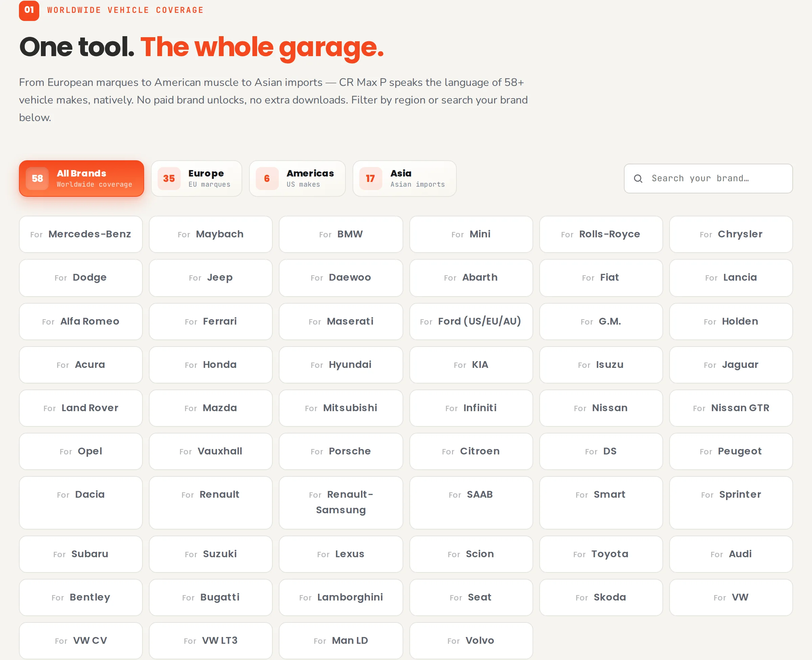Open the Maybach brand card
Image resolution: width=812 pixels, height=660 pixels.
pyautogui.click(x=211, y=234)
